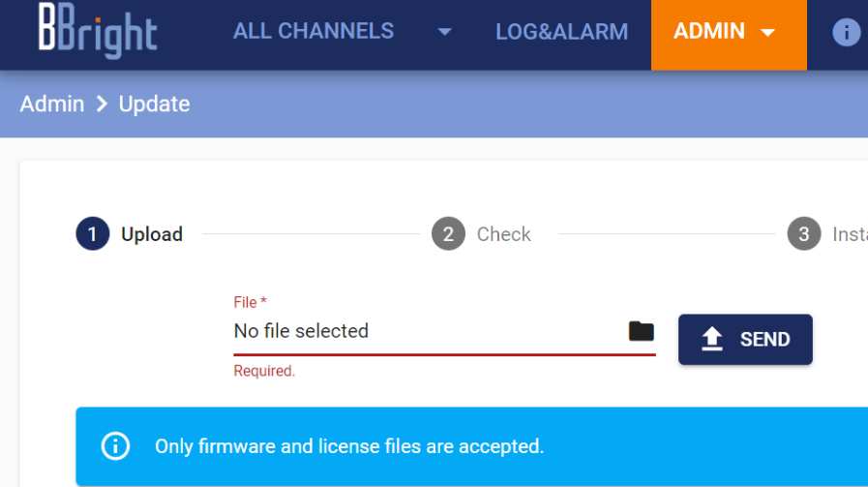Screen dimensions: 868x487
Task: Click the breadcrumb chevron separator
Action: [x=102, y=104]
